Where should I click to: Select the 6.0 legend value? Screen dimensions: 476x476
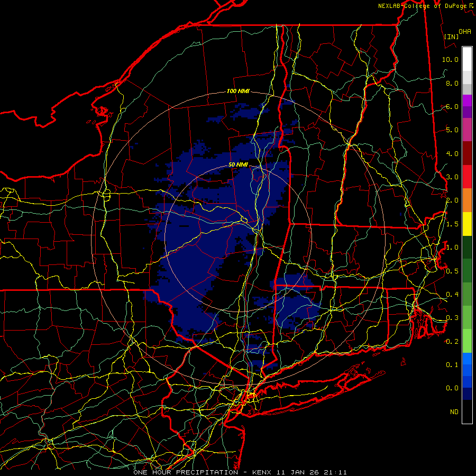point(452,106)
